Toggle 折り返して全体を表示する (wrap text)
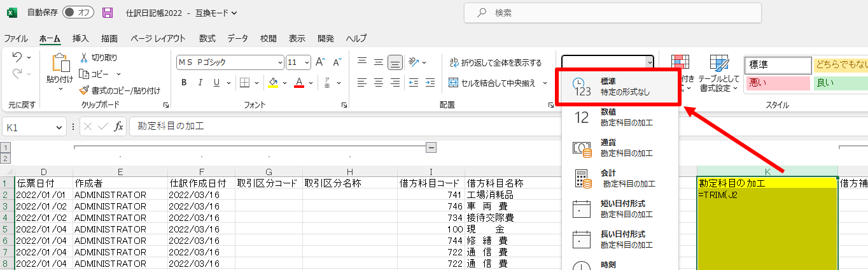868x270 pixels. [x=495, y=62]
